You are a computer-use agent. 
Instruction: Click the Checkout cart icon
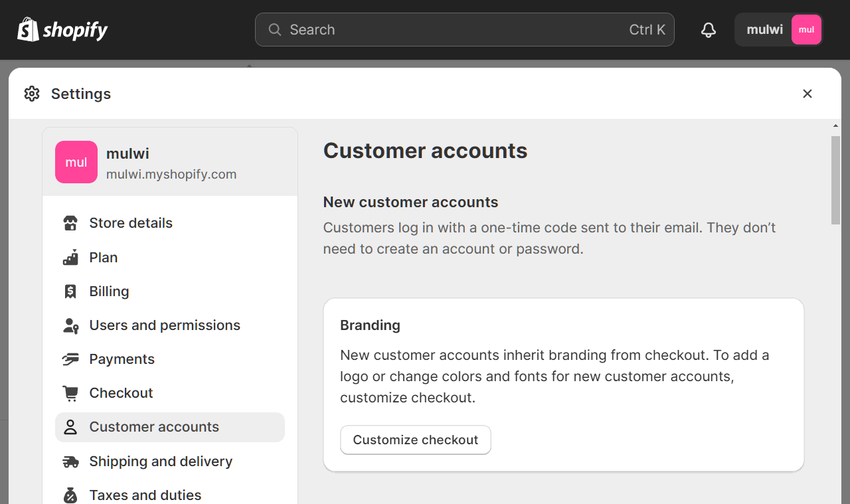pos(70,393)
